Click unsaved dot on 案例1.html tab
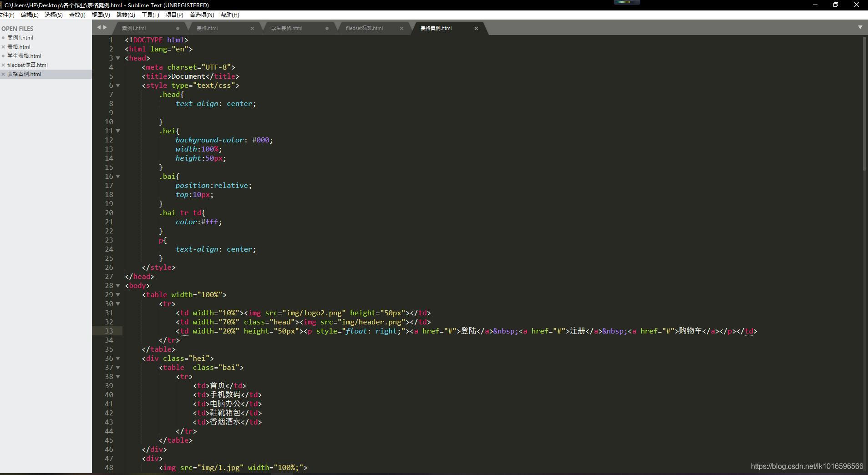Viewport: 868px width, 475px height. point(178,28)
